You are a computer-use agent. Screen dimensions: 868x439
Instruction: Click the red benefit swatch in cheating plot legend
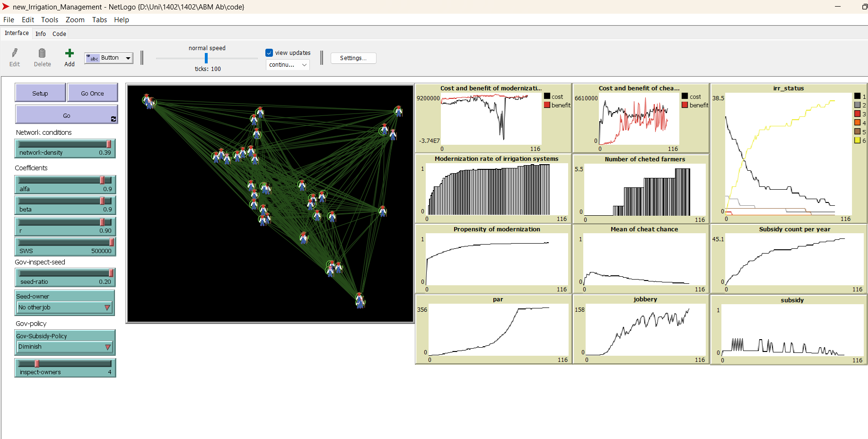click(684, 105)
